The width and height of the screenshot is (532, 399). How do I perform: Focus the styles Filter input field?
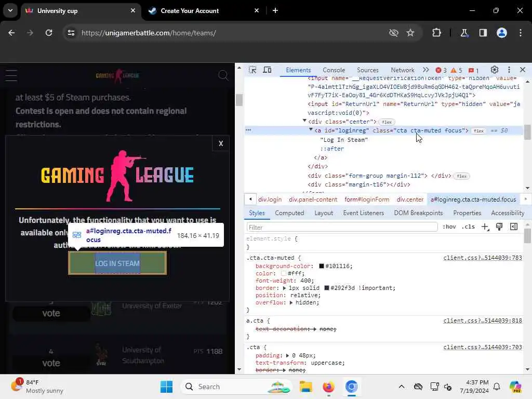tap(342, 227)
